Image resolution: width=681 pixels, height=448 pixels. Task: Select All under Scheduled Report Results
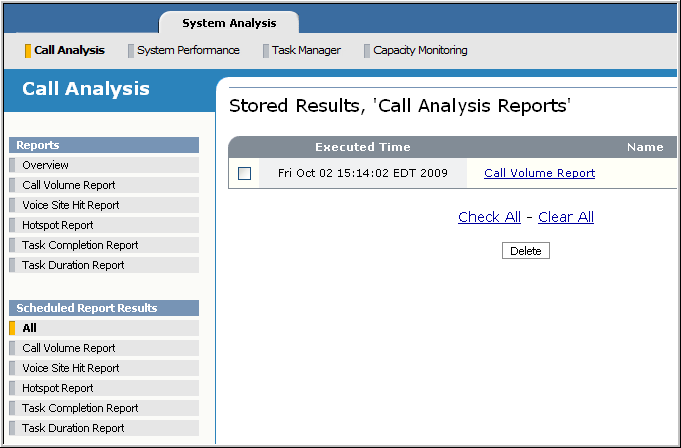[30, 328]
